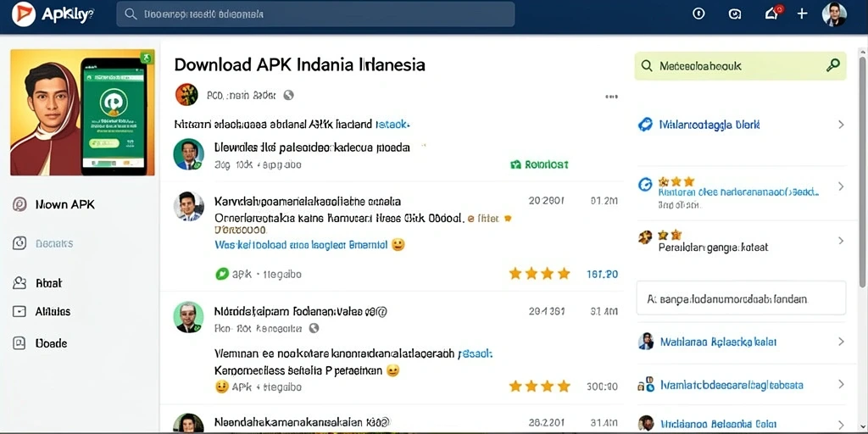Image resolution: width=868 pixels, height=434 pixels.
Task: Expand chevron beside 'Peraiolan gangia koteat'
Action: (x=841, y=241)
